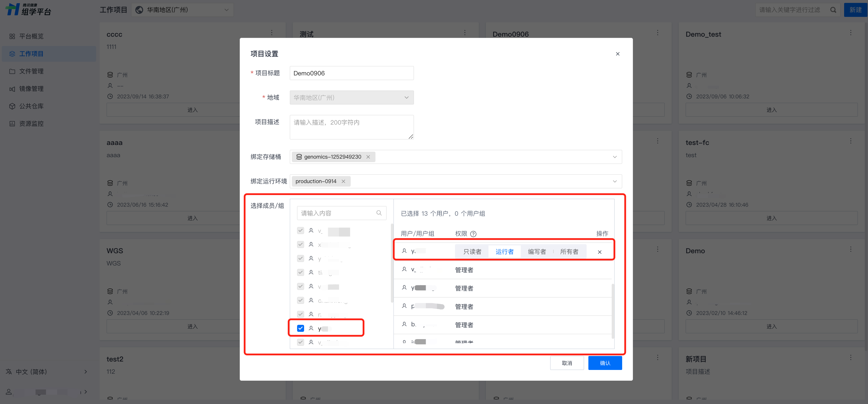Open more options on cccc project card

pyautogui.click(x=271, y=33)
